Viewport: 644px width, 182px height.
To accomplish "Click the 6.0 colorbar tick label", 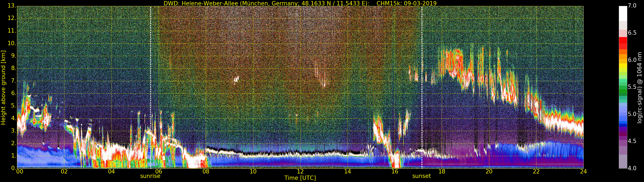I will coord(632,60).
